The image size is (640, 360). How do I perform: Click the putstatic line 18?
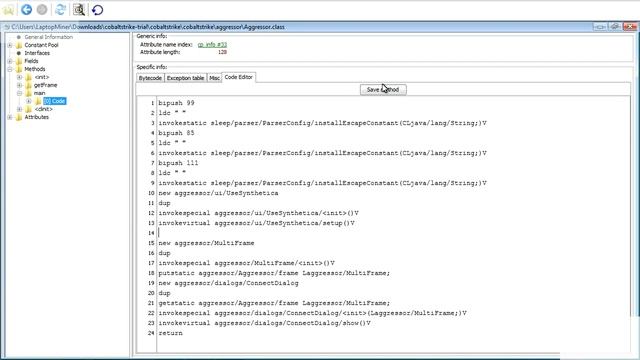(x=274, y=273)
